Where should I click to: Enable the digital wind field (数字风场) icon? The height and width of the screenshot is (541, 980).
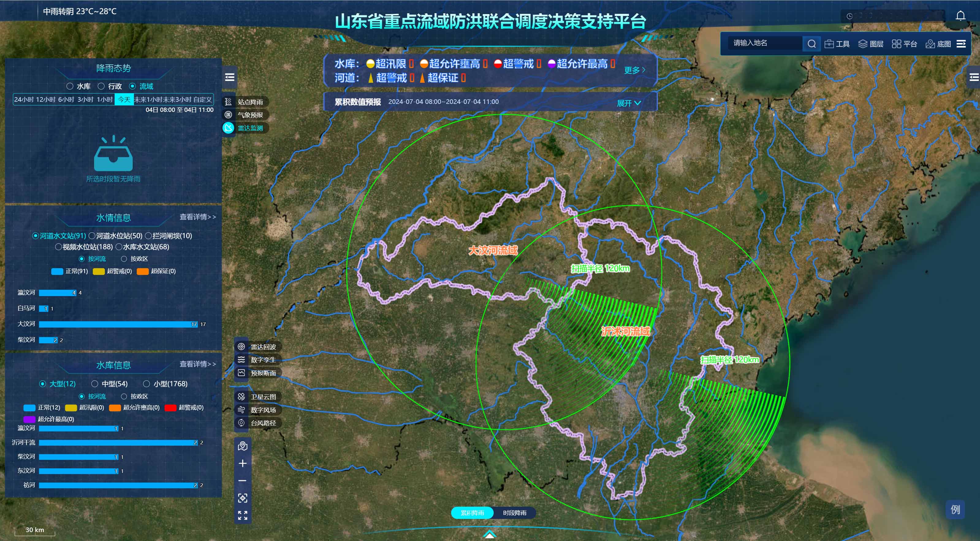point(241,410)
